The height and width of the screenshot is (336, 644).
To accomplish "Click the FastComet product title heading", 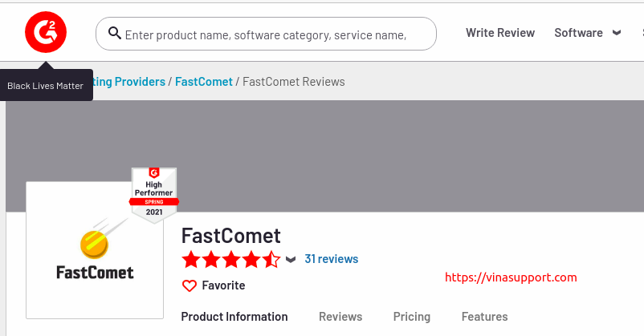I will click(x=230, y=236).
